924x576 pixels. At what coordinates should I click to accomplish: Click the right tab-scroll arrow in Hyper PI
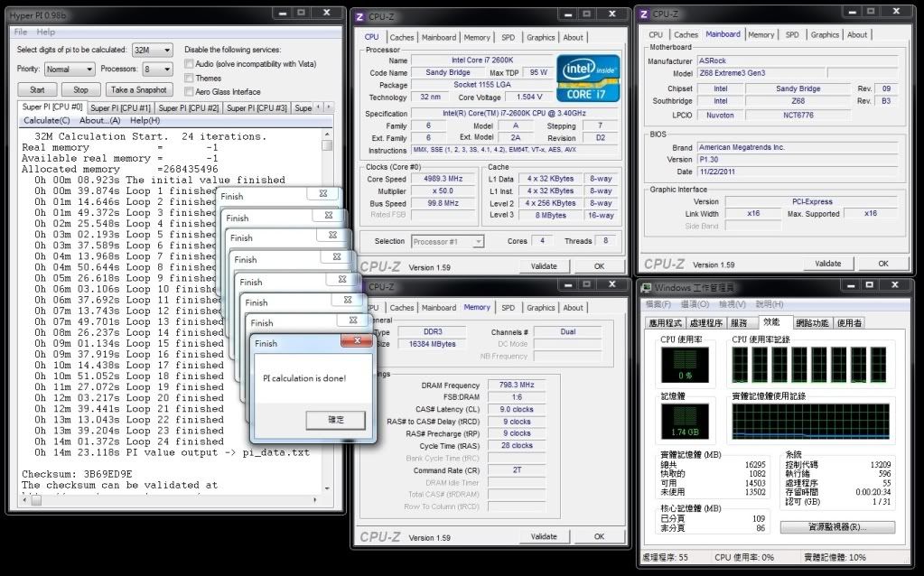329,107
